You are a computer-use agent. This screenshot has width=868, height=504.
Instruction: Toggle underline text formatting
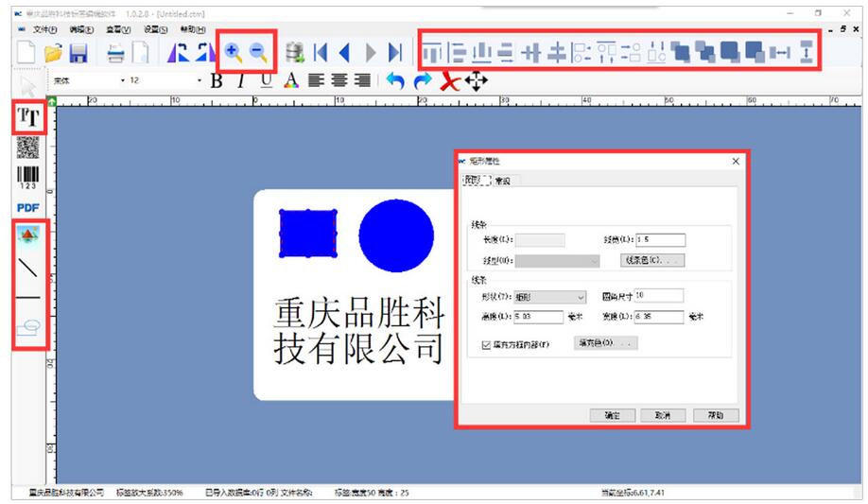(x=267, y=81)
